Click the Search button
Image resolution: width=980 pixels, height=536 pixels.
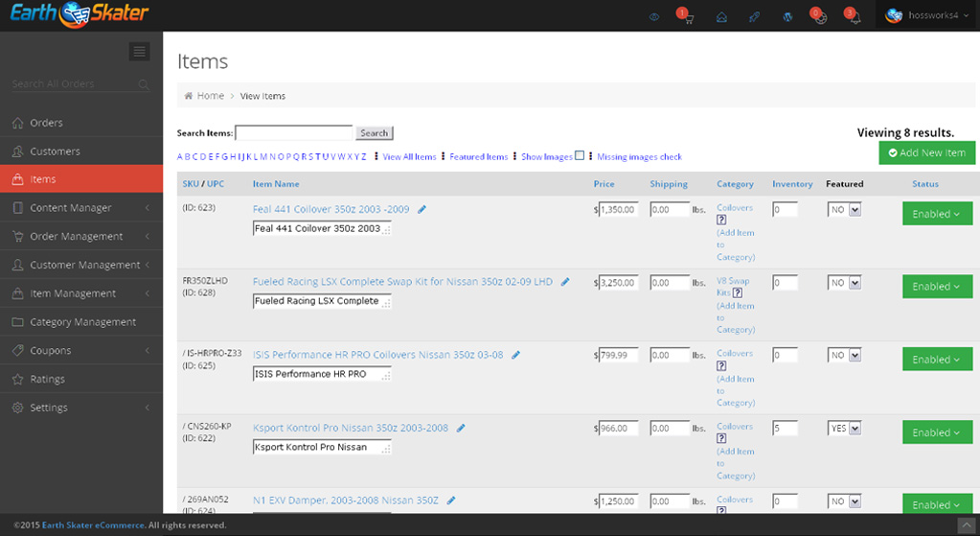tap(374, 132)
